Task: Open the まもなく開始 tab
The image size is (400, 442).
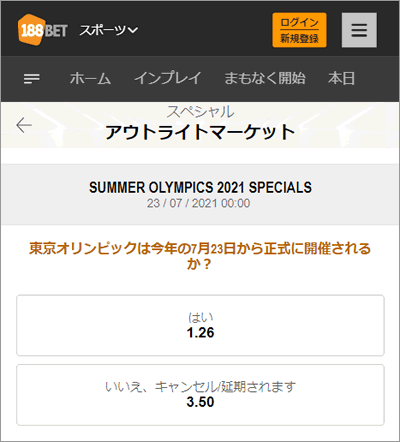Action: tap(265, 79)
